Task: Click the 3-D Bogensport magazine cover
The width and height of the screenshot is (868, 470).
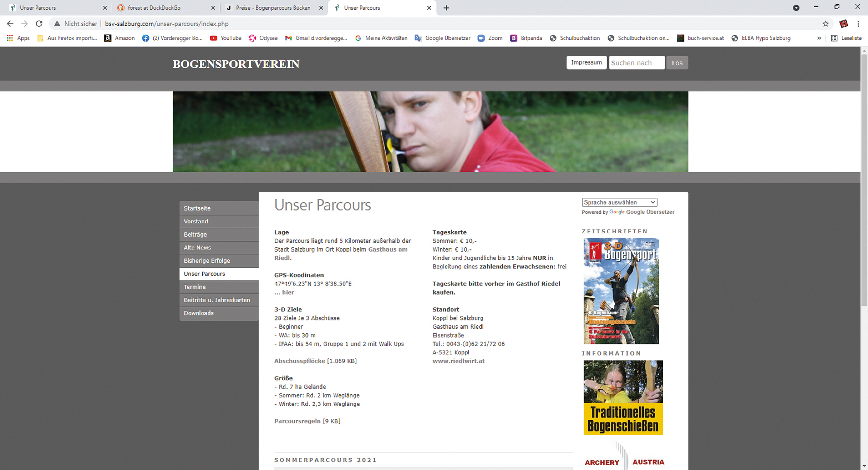Action: (x=621, y=291)
